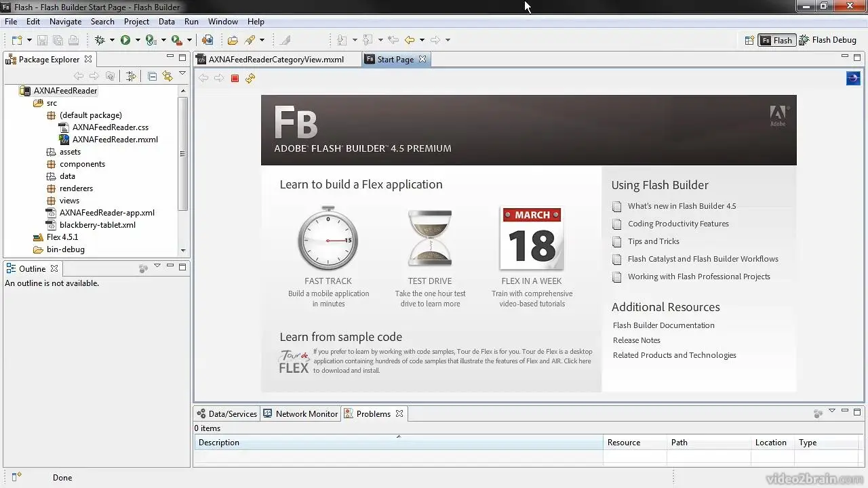Launch Debug with the bug icon
Image resolution: width=868 pixels, height=488 pixels.
(x=100, y=40)
